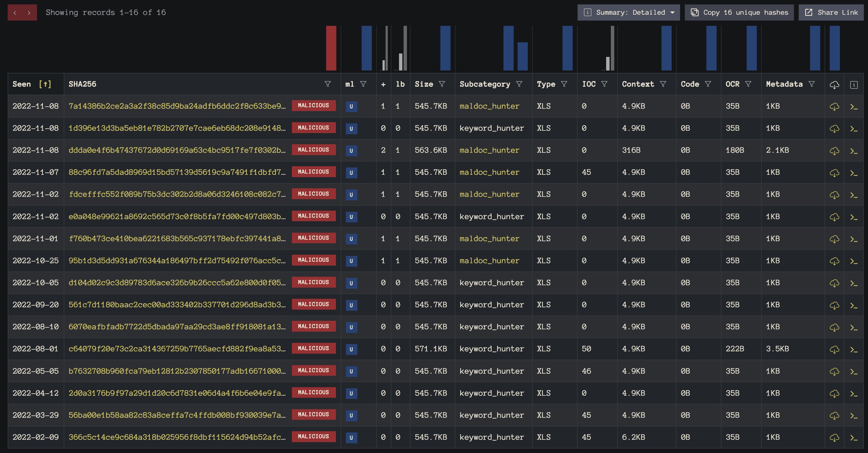Open terminal icon for 2022-08-01 row
Screen dimensions: 868x453
click(854, 350)
